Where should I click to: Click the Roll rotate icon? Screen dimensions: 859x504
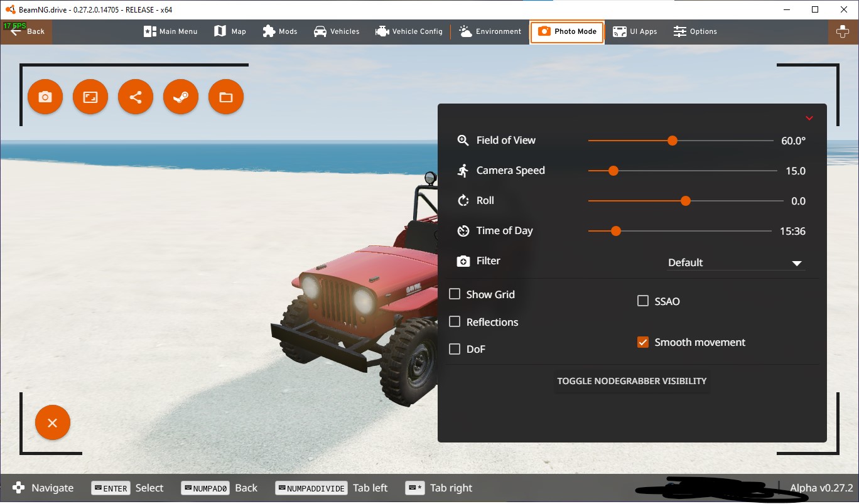coord(463,201)
